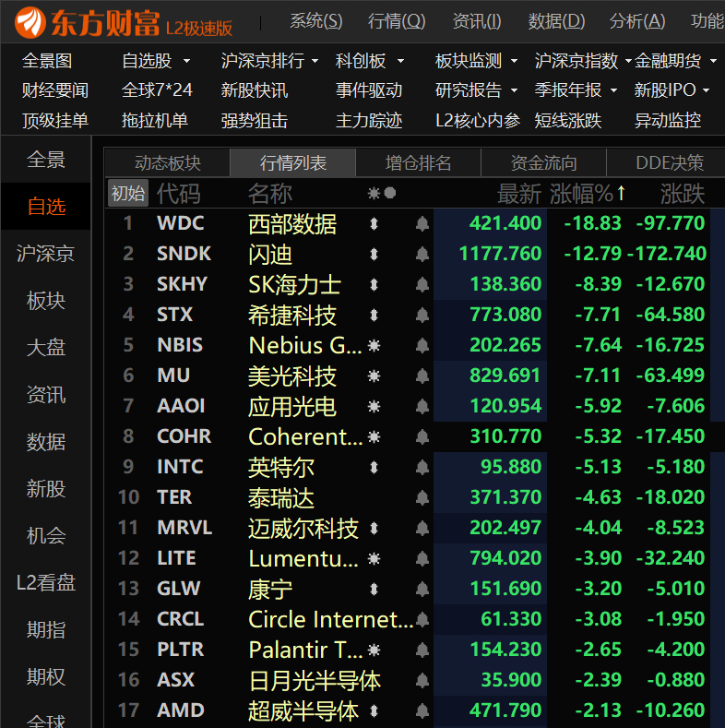
Task: Click the bell alert icon for AMD
Action: click(422, 710)
